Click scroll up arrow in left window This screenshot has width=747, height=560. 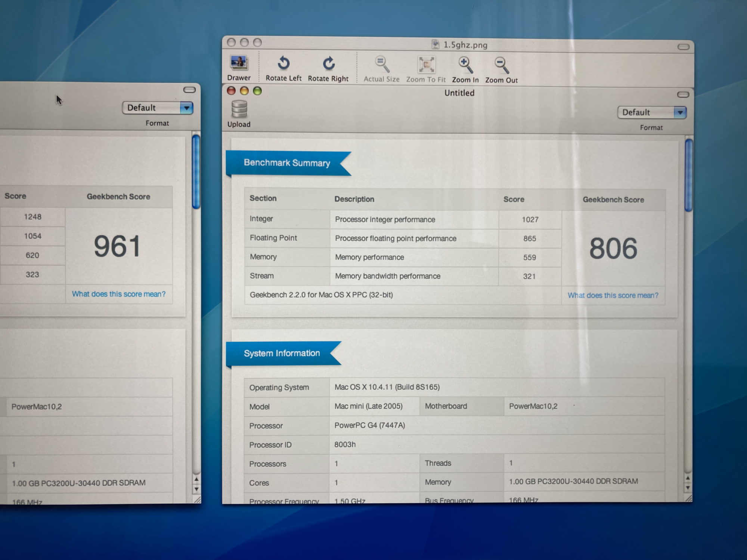(196, 479)
